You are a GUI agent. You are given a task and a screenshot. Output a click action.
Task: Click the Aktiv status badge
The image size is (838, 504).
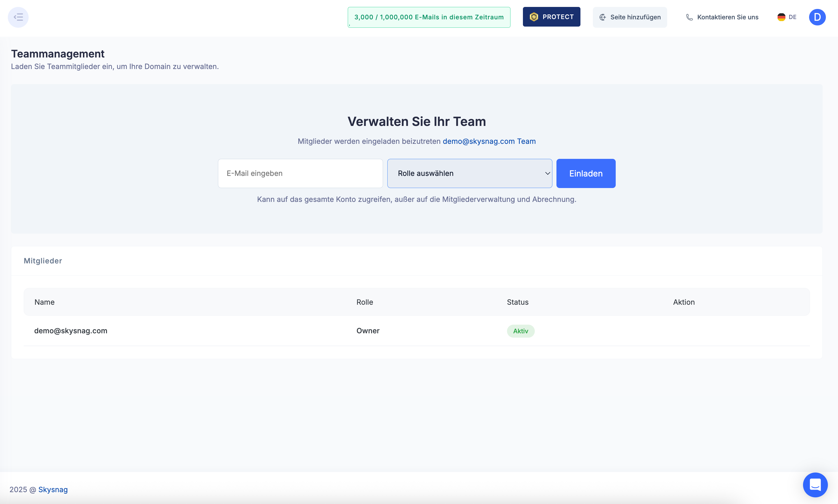[x=520, y=331]
